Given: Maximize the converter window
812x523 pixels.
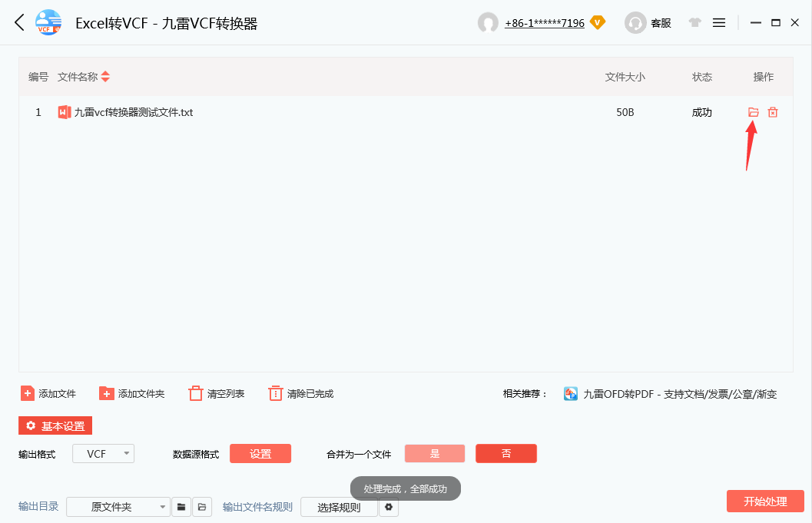Looking at the screenshot, I should coord(776,23).
